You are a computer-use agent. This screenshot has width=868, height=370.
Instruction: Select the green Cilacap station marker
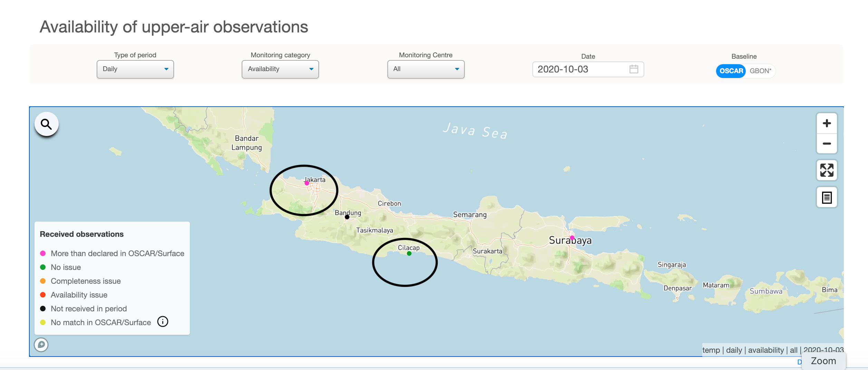coord(409,253)
